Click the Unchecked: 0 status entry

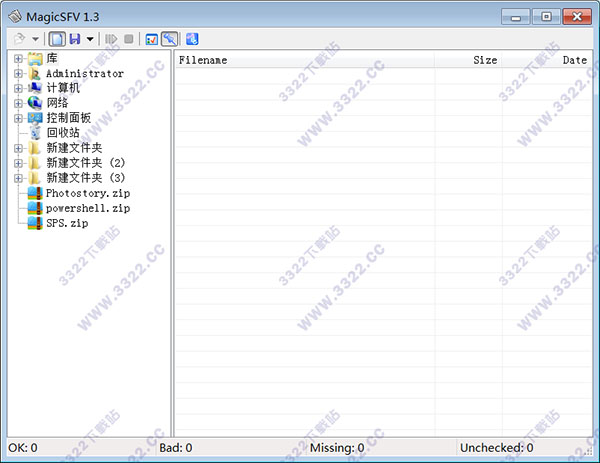[496, 448]
